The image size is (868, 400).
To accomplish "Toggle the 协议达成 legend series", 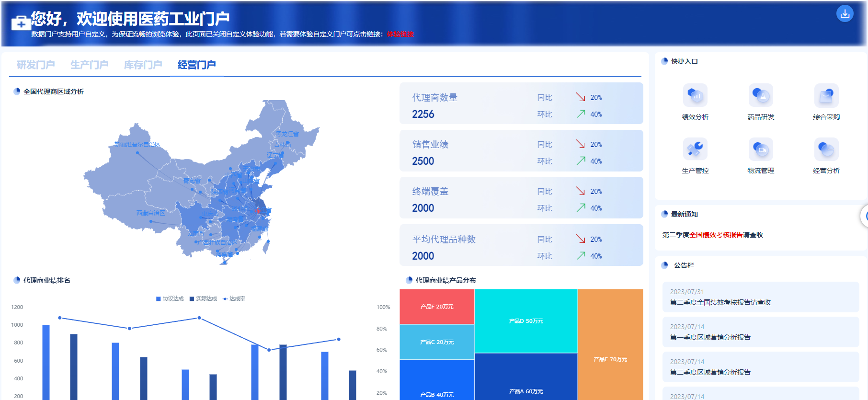I will point(170,298).
